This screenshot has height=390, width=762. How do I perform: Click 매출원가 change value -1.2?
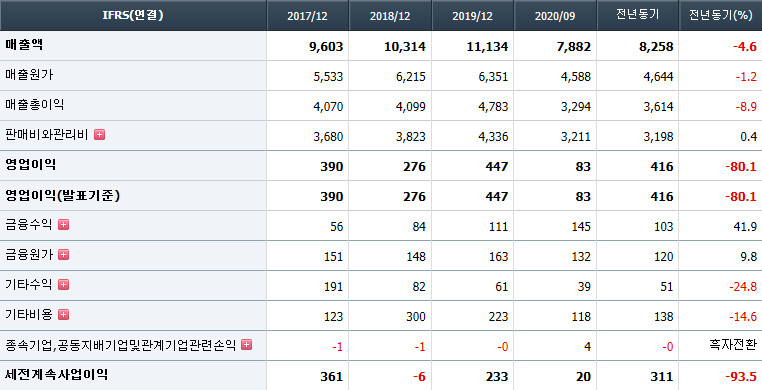coord(746,77)
